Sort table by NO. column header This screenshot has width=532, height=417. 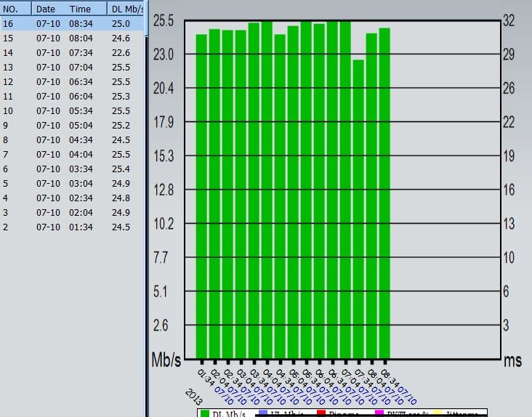pos(15,9)
